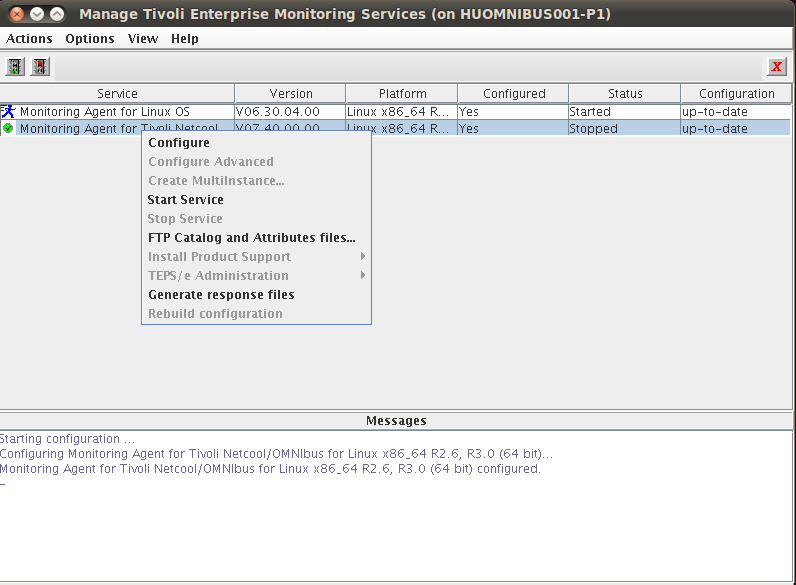Open the Actions menu
This screenshot has height=585, width=796.
tap(29, 39)
